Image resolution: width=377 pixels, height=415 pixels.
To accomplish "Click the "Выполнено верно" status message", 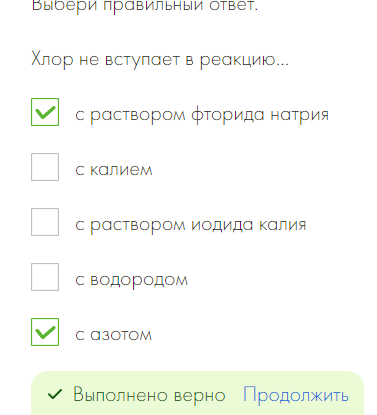I will click(x=149, y=395).
